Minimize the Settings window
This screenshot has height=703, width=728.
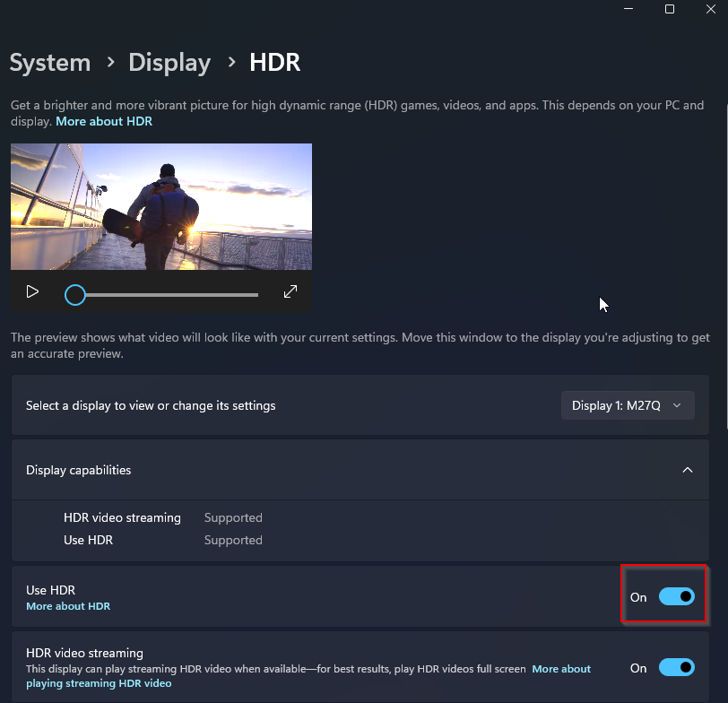point(627,9)
